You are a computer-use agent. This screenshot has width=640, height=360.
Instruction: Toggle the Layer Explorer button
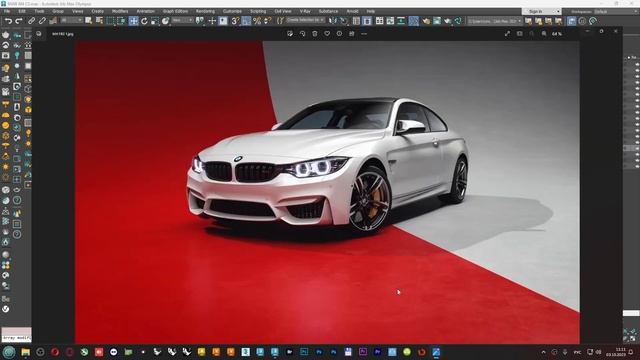(367, 21)
